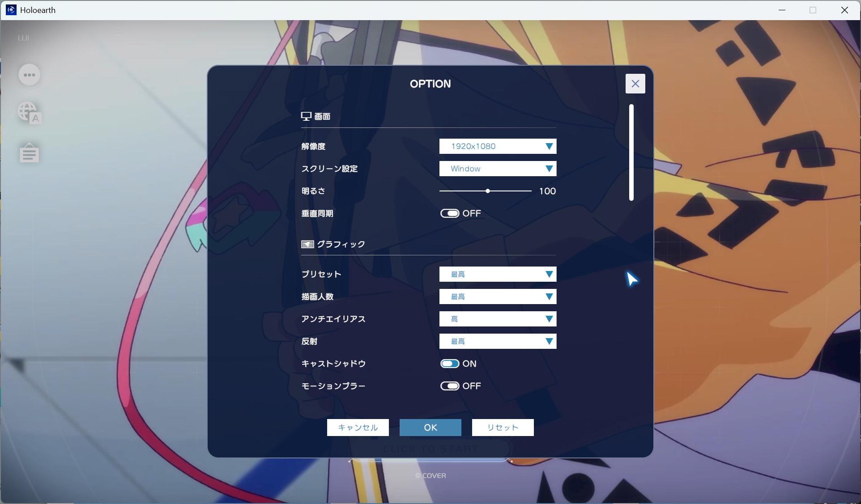Viewport: 861px width, 504px height.
Task: Enable the モーションブラー toggle
Action: 450,386
